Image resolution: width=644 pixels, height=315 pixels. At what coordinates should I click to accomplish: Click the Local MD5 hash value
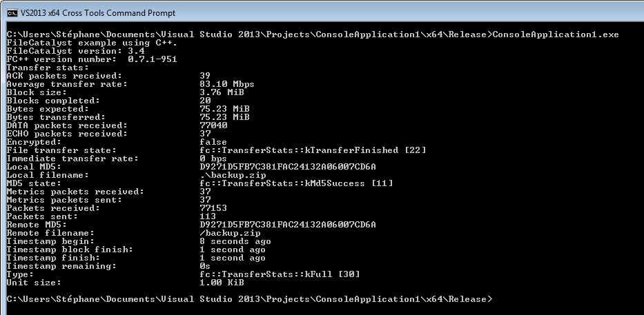288,167
